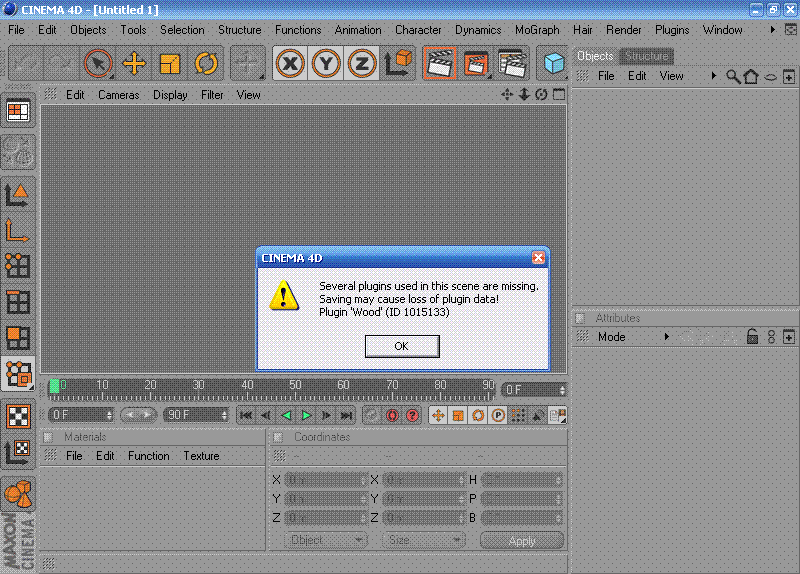Go to start of animation
800x574 pixels.
pos(245,415)
